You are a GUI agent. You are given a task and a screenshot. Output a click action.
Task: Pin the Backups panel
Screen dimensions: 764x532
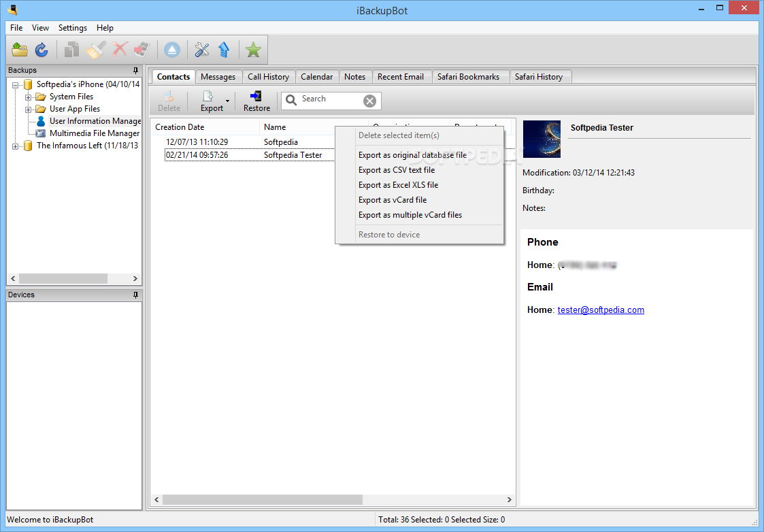135,71
